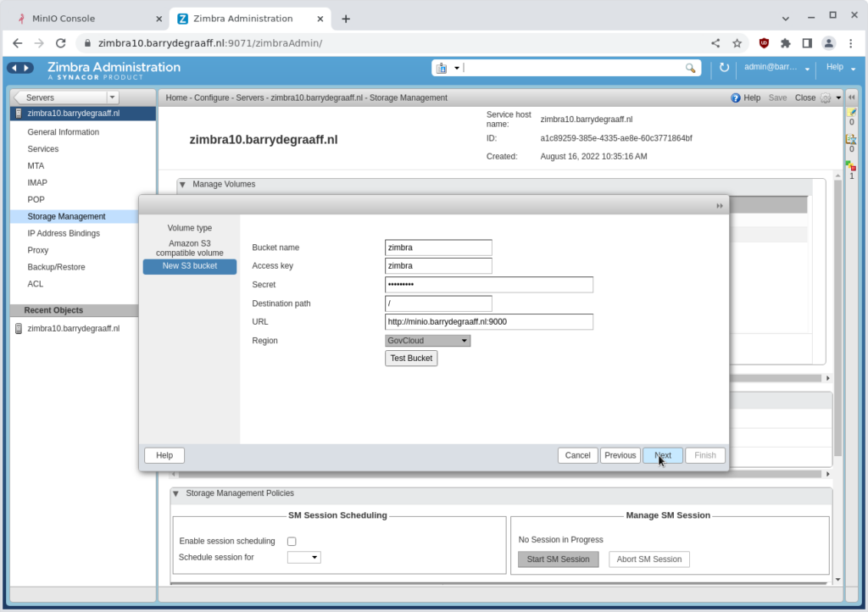868x612 pixels.
Task: Click the main content vertical scrollbar
Action: tap(837, 318)
